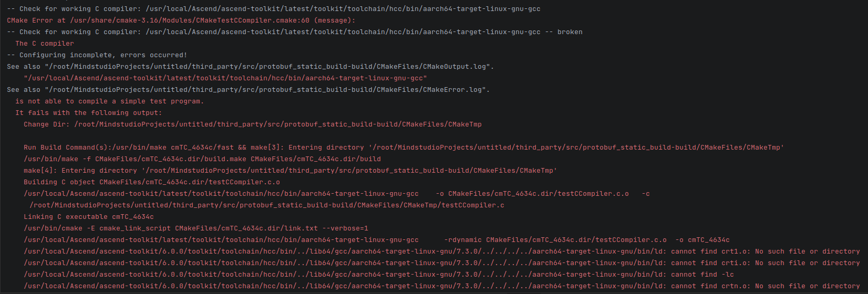The image size is (868, 294).
Task: Open the testCCompiler.c source path
Action: (x=267, y=205)
